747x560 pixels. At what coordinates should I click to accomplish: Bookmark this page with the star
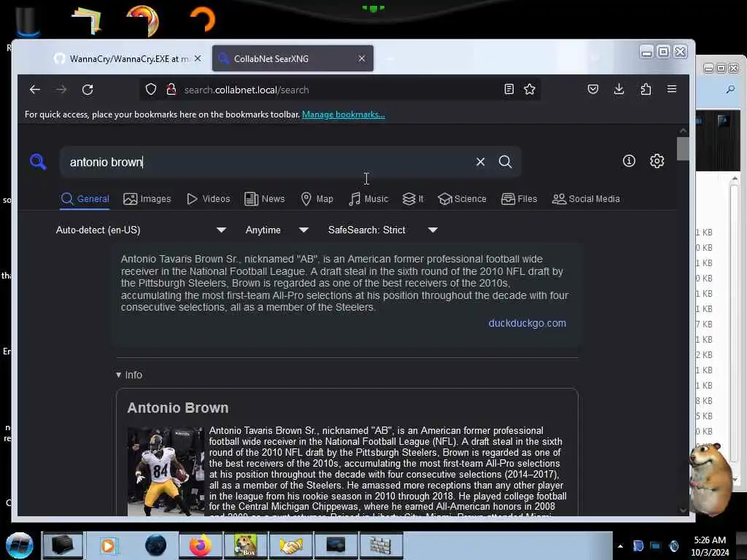530,89
